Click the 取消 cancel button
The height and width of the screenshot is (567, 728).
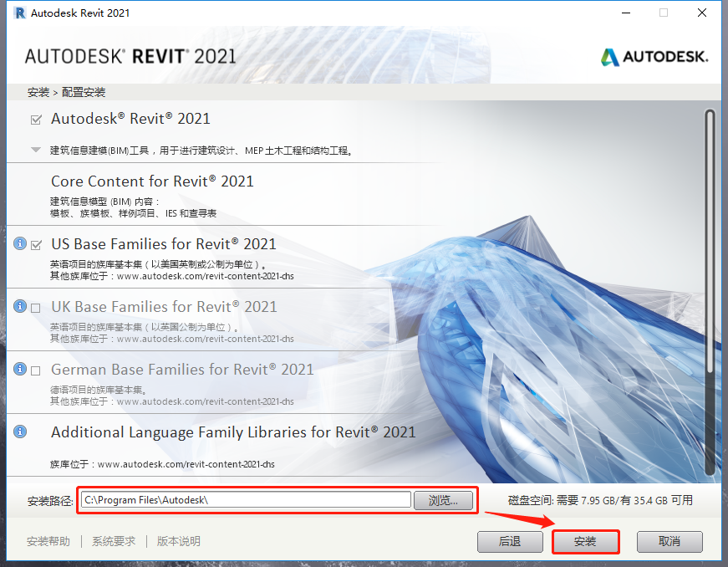pyautogui.click(x=669, y=541)
